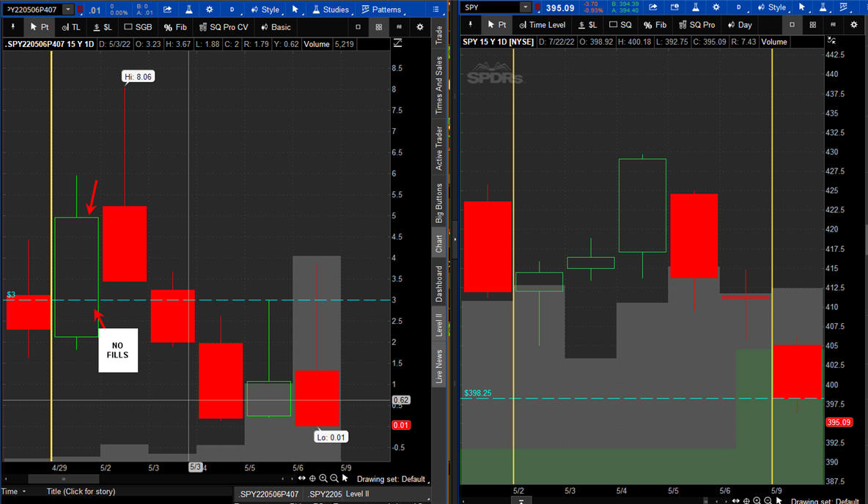Click the symbol input field Y220506P407
868x504 pixels.
32,10
